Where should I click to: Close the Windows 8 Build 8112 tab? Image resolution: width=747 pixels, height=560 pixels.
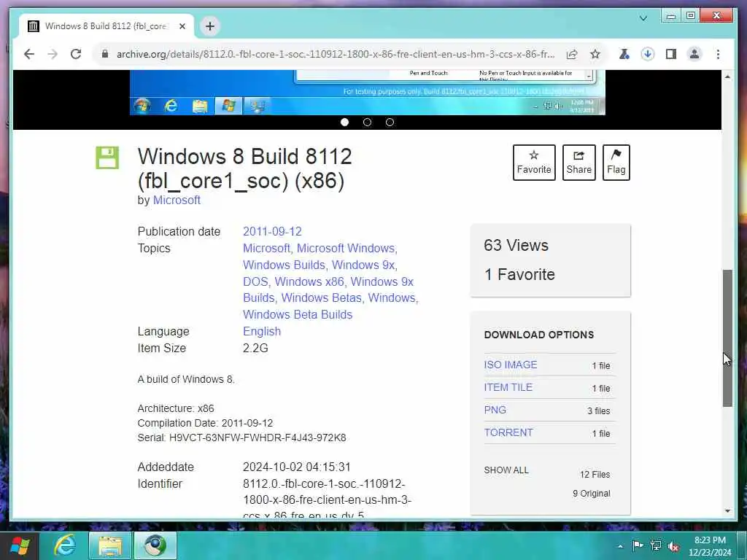pyautogui.click(x=182, y=26)
